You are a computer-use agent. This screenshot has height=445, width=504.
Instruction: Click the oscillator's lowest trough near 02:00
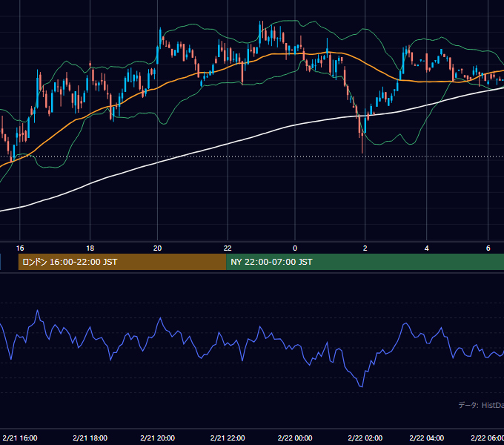pos(362,386)
